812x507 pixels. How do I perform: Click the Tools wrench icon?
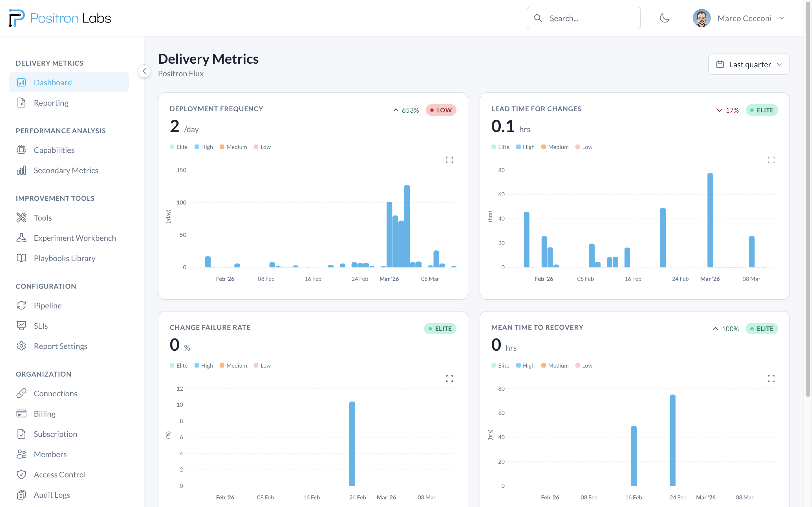[21, 218]
